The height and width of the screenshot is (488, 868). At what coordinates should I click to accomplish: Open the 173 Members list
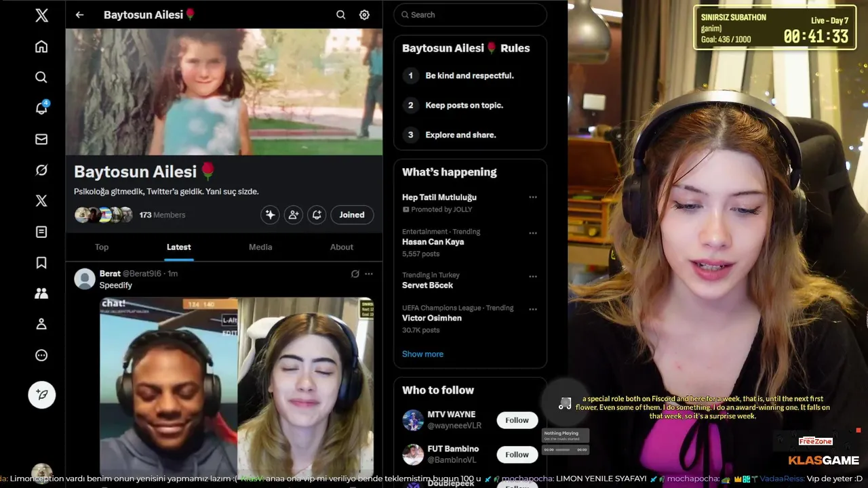click(x=162, y=215)
